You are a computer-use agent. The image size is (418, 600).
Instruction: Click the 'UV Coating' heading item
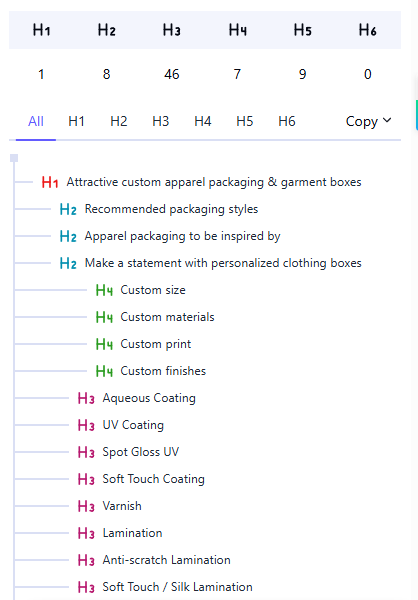[133, 425]
